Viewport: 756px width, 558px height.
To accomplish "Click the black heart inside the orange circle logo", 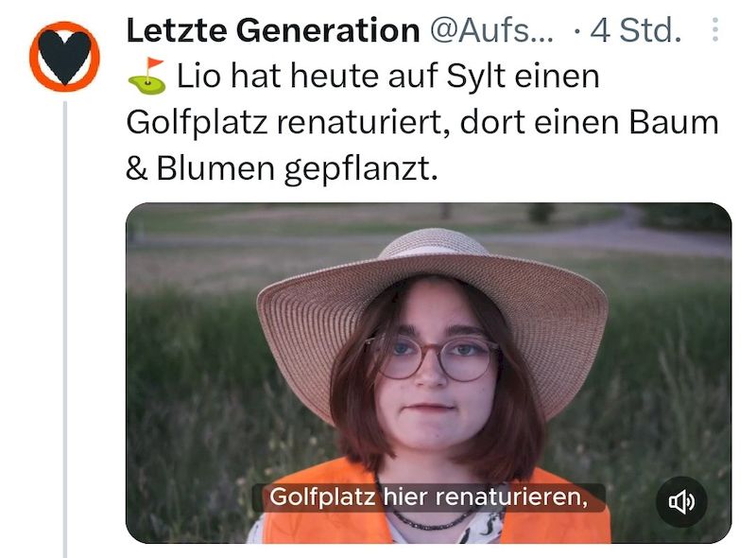I will pos(64,57).
